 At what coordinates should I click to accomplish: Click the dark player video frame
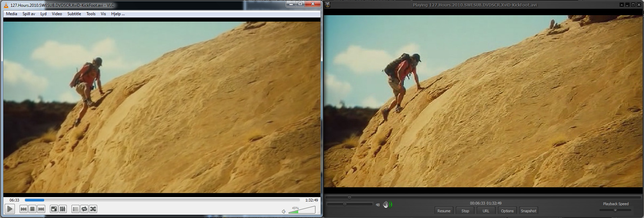[x=483, y=101]
